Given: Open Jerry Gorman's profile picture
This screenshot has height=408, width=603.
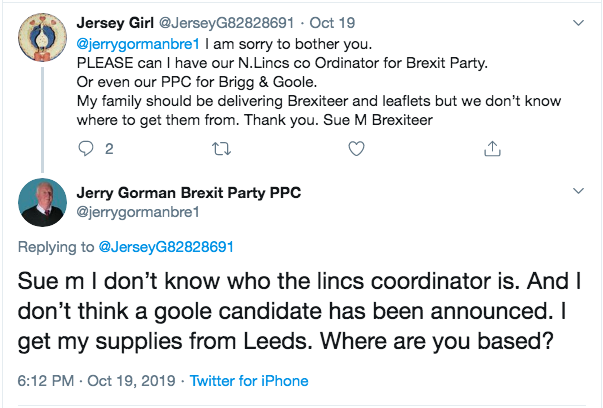Looking at the screenshot, I should (44, 204).
